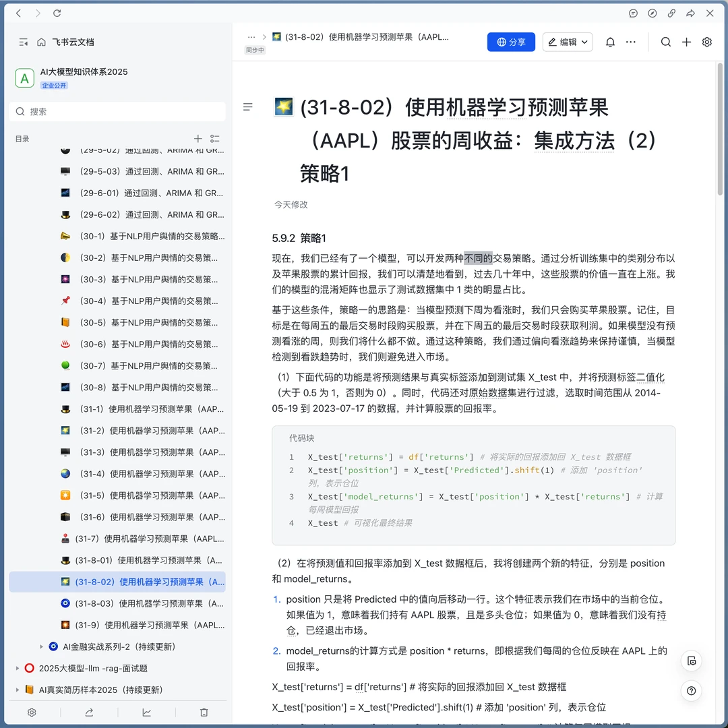Toggle the document outline view
The height and width of the screenshot is (728, 728).
[x=248, y=107]
